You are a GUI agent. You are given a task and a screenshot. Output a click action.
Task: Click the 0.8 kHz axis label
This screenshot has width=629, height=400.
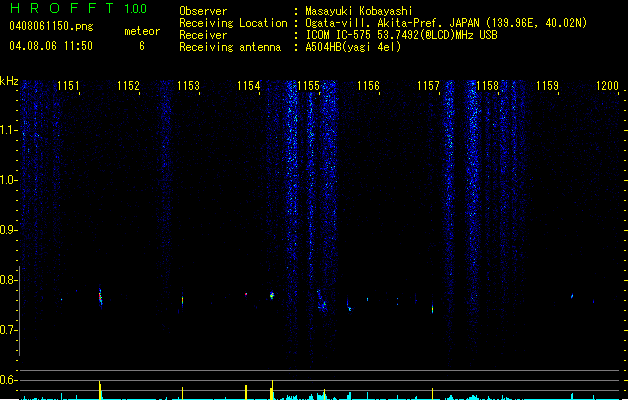click(x=8, y=280)
